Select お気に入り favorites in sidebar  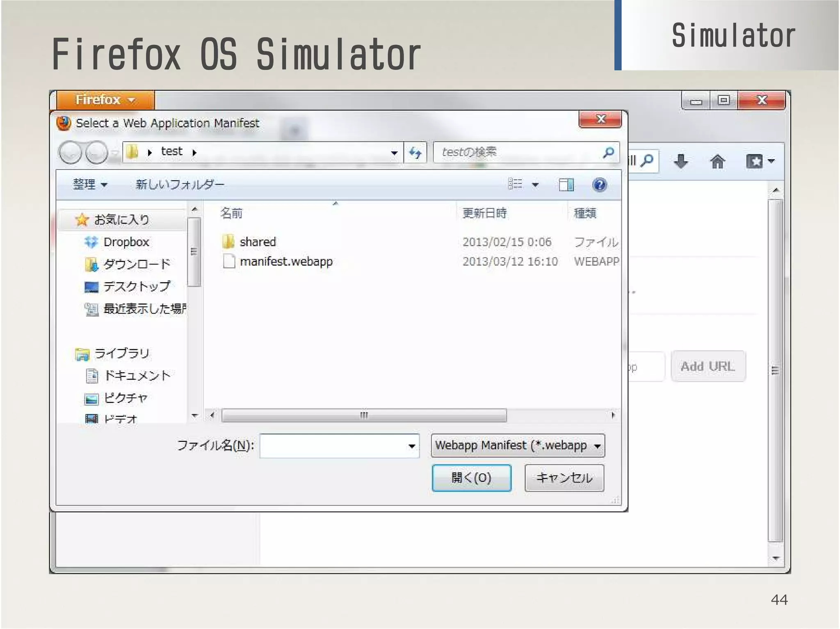[121, 220]
